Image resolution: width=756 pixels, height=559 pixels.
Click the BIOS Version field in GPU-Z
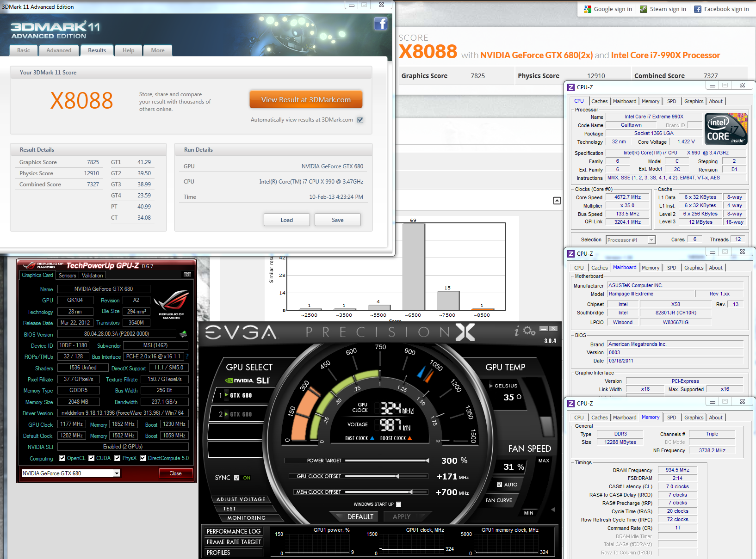[x=117, y=334]
